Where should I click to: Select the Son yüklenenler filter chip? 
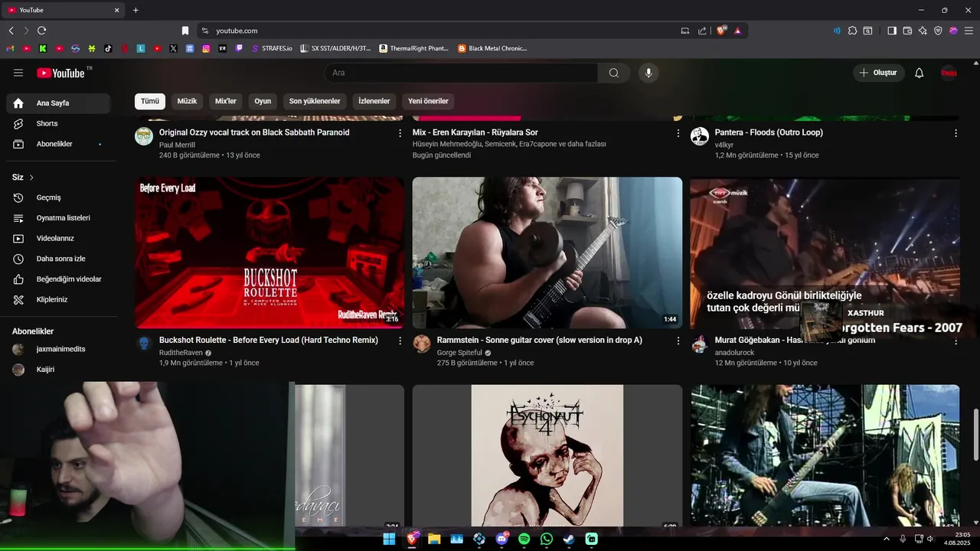315,101
